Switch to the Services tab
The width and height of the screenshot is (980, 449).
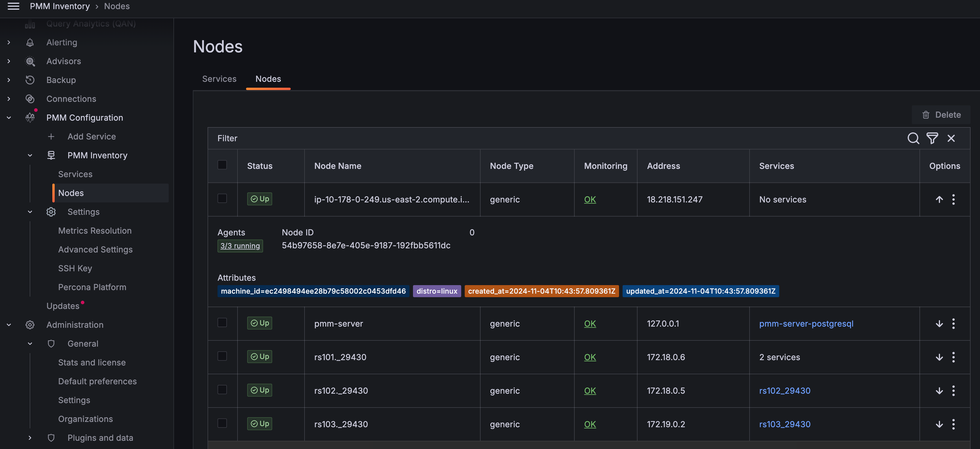[x=219, y=79]
